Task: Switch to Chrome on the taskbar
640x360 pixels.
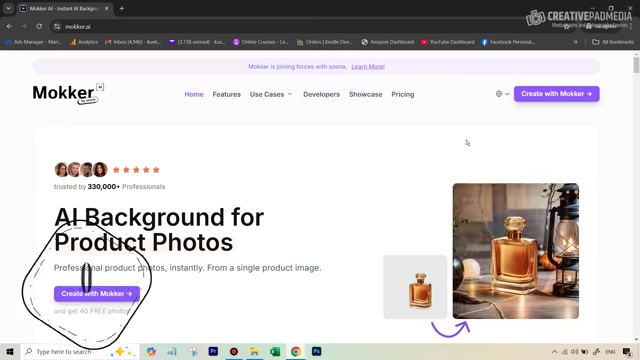Action: [x=296, y=351]
